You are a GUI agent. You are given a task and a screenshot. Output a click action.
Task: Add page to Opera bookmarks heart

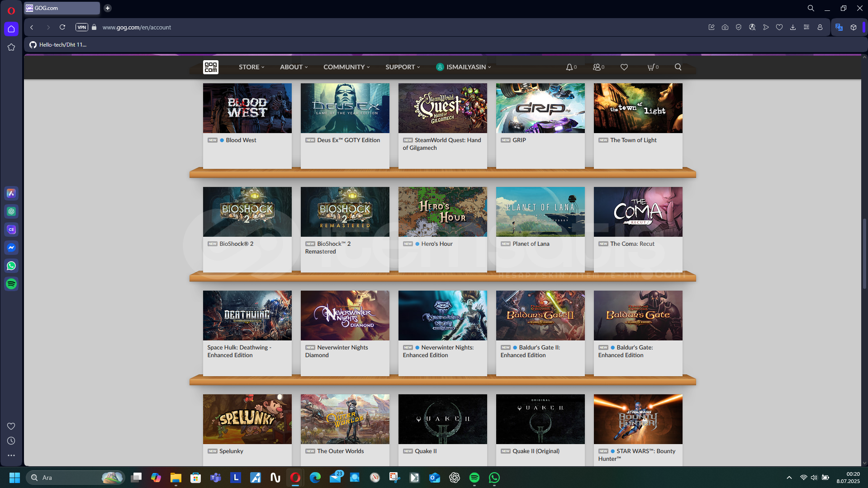click(779, 27)
